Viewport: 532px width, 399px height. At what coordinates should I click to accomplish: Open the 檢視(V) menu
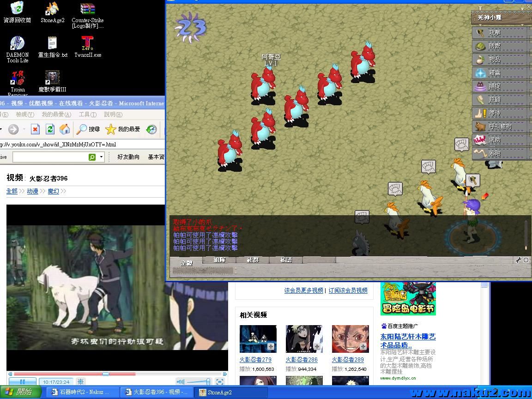click(25, 115)
